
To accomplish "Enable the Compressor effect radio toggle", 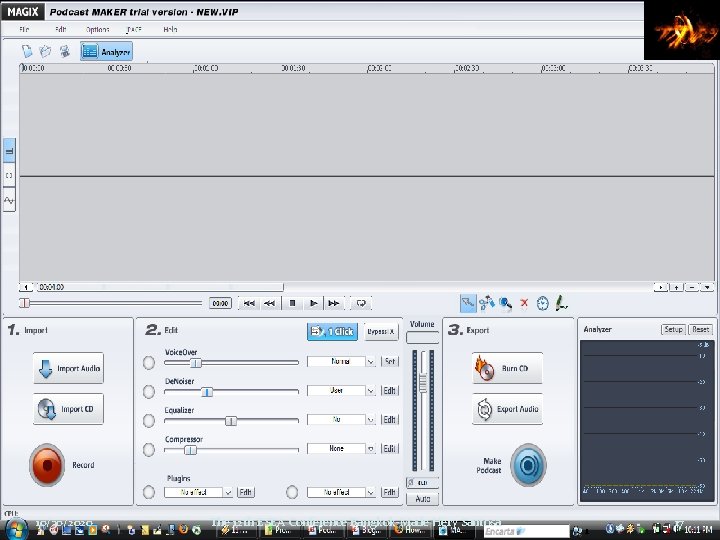I will coord(149,450).
